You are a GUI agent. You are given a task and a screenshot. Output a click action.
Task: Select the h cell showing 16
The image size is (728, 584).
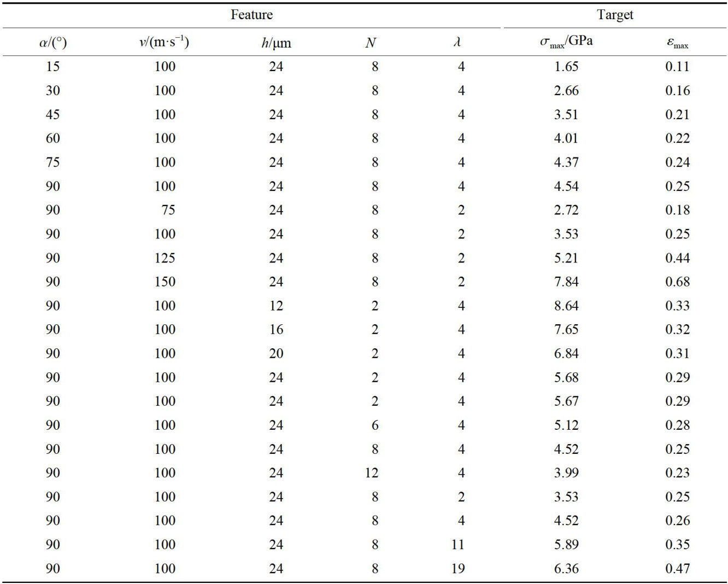(x=276, y=330)
